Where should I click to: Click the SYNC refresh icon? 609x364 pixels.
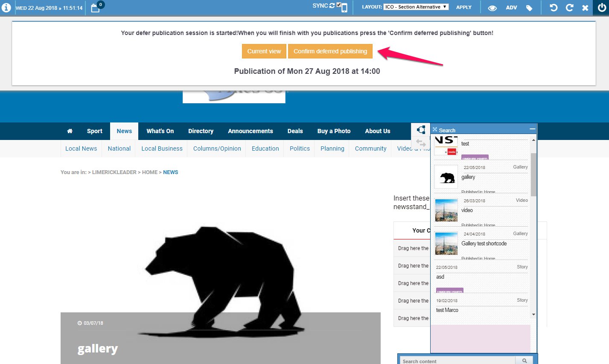[332, 6]
